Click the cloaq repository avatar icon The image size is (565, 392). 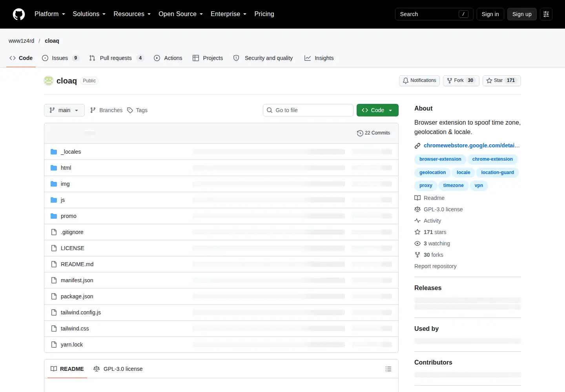[x=49, y=81]
